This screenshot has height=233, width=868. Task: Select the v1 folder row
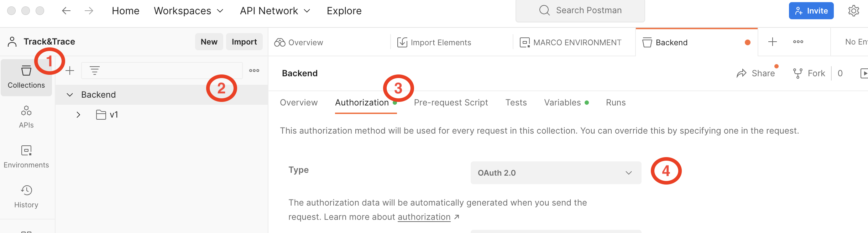[x=162, y=115]
